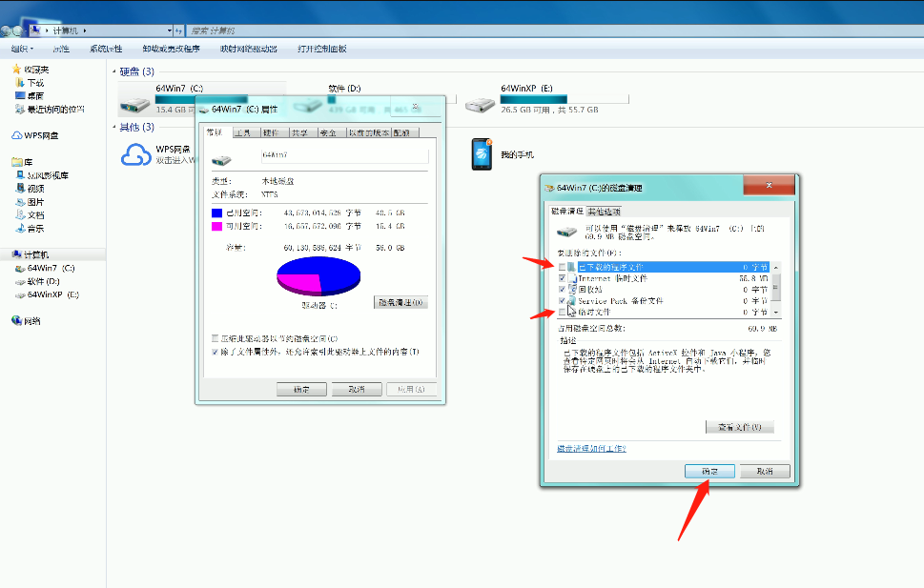Screen dimensions: 924x588
Task: Click 取消 in the C: properties dialog
Action: (x=357, y=390)
